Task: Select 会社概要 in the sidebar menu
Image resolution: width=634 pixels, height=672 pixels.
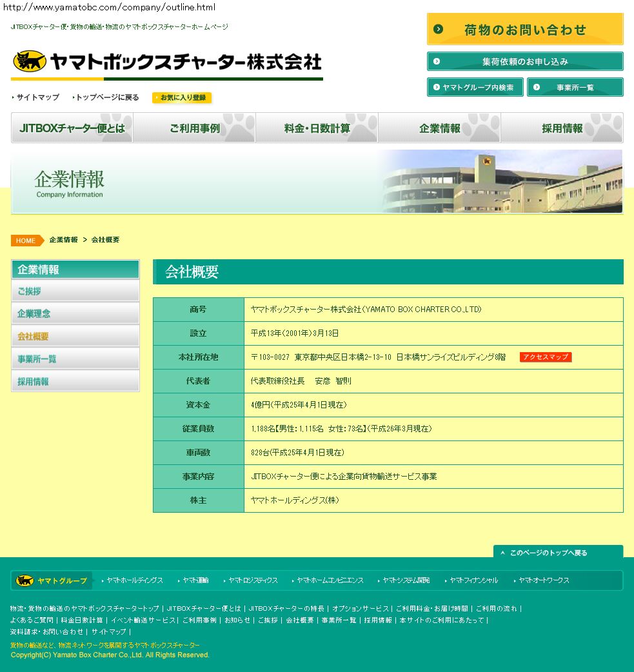Action: (75, 337)
